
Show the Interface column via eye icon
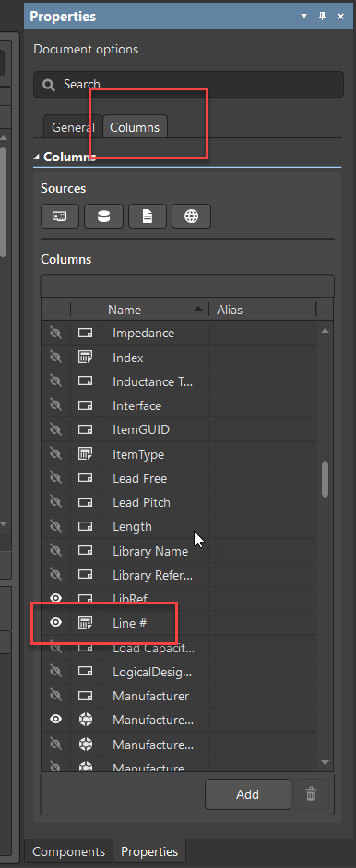pos(55,405)
